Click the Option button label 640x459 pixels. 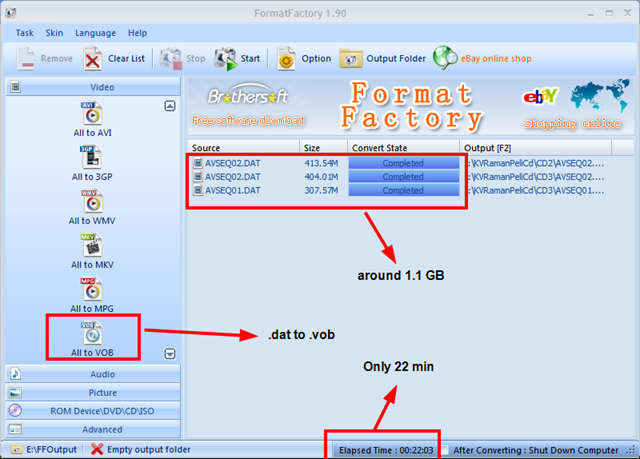[x=316, y=59]
